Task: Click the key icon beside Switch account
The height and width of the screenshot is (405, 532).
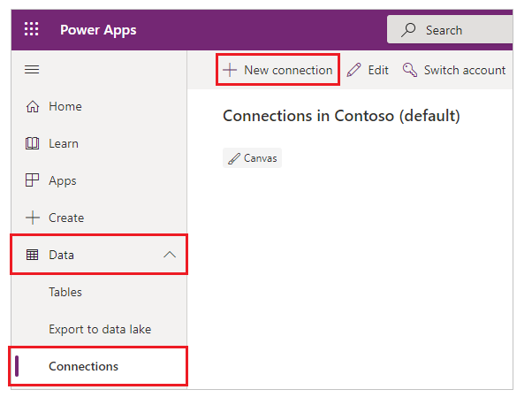Action: [409, 70]
